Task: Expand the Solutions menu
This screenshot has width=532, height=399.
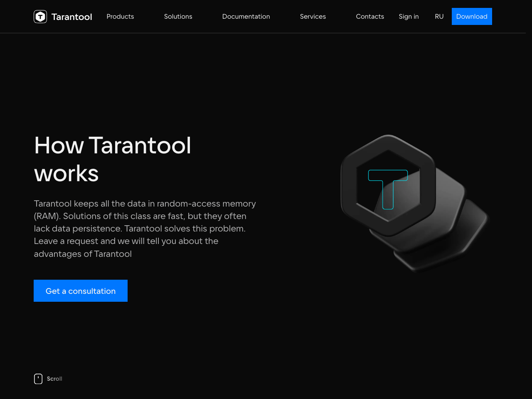Action: 178,17
